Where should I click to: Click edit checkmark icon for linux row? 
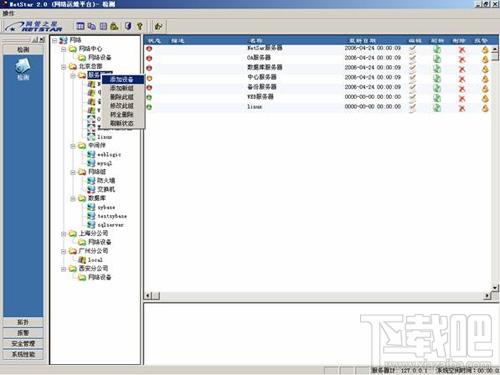(x=413, y=108)
